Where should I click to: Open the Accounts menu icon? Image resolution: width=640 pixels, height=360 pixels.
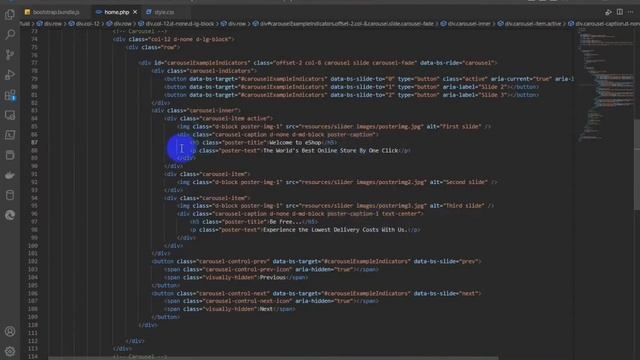[10, 331]
